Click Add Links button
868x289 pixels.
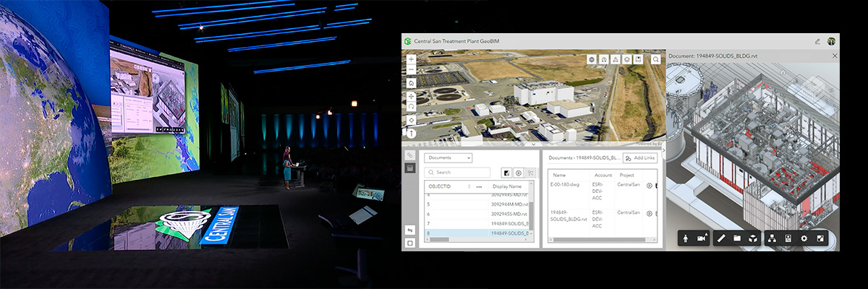click(x=640, y=158)
